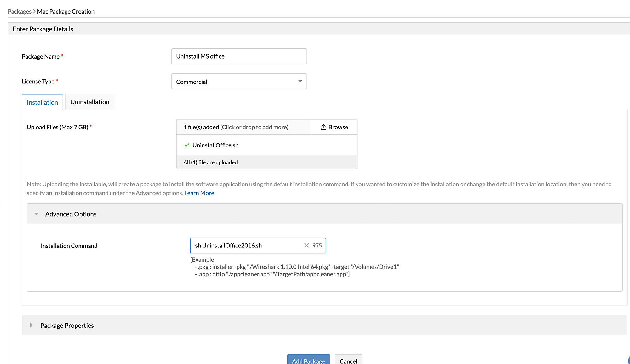This screenshot has height=364, width=630.
Task: Click the Advanced Options header text
Action: [x=71, y=214]
